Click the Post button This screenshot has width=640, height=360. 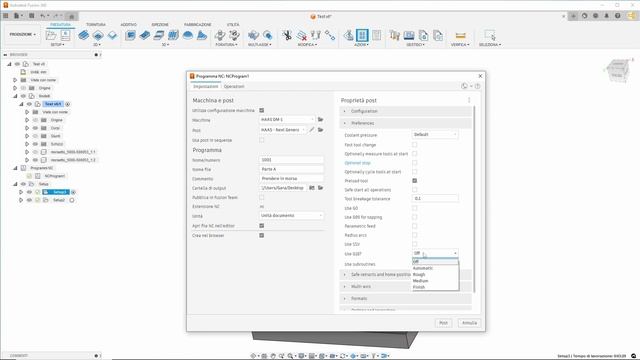point(444,323)
